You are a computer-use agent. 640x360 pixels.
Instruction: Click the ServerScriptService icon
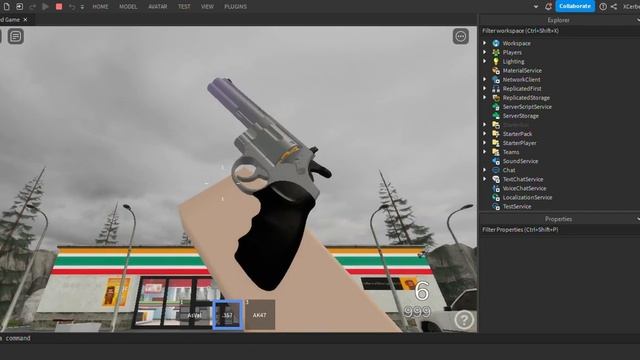click(496, 107)
